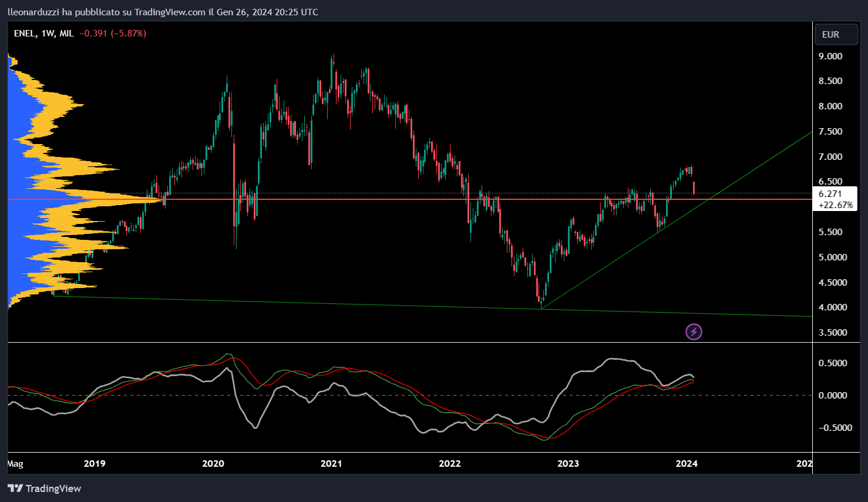Click the 2022 time axis label
Image resolution: width=868 pixels, height=502 pixels.
pyautogui.click(x=450, y=464)
